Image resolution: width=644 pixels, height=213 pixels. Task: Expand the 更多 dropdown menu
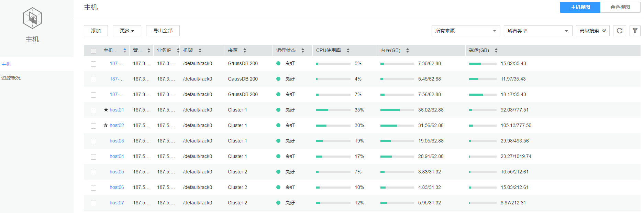click(127, 31)
